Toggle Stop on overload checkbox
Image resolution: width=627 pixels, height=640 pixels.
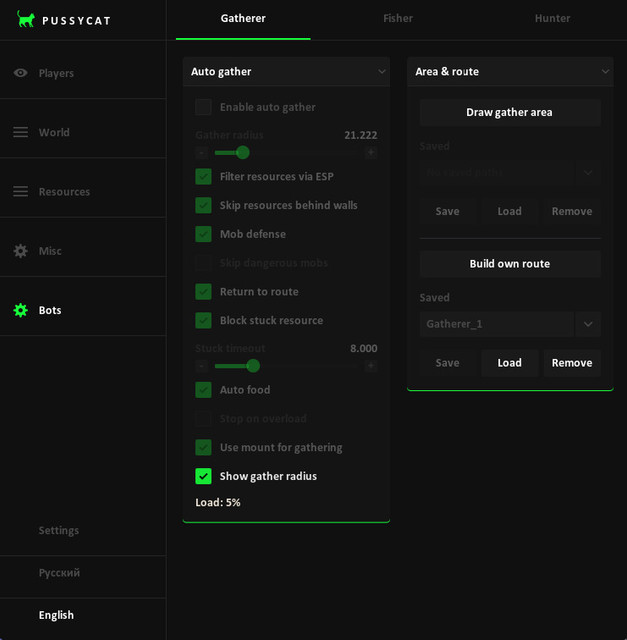click(x=203, y=419)
